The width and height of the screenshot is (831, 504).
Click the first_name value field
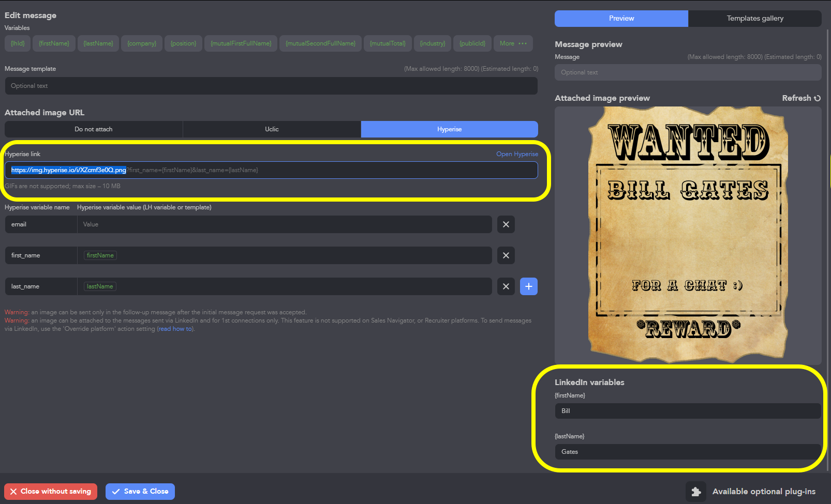point(285,255)
